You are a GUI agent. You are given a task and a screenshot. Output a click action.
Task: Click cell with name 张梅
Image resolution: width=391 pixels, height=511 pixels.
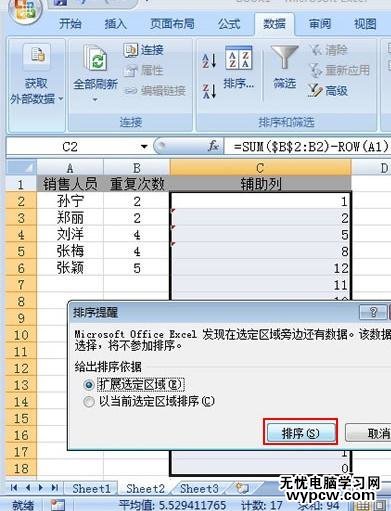click(x=70, y=251)
